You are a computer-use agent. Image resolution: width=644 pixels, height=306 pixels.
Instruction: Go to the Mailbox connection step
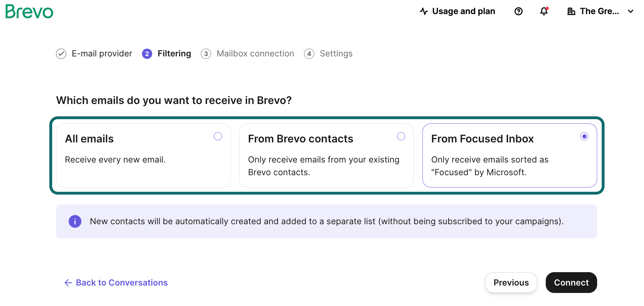[255, 54]
